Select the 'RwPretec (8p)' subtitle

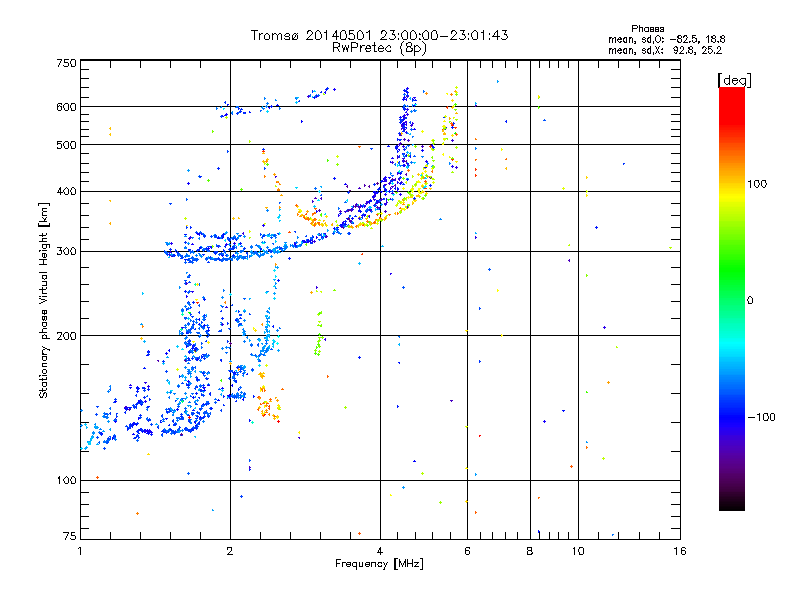coord(379,48)
